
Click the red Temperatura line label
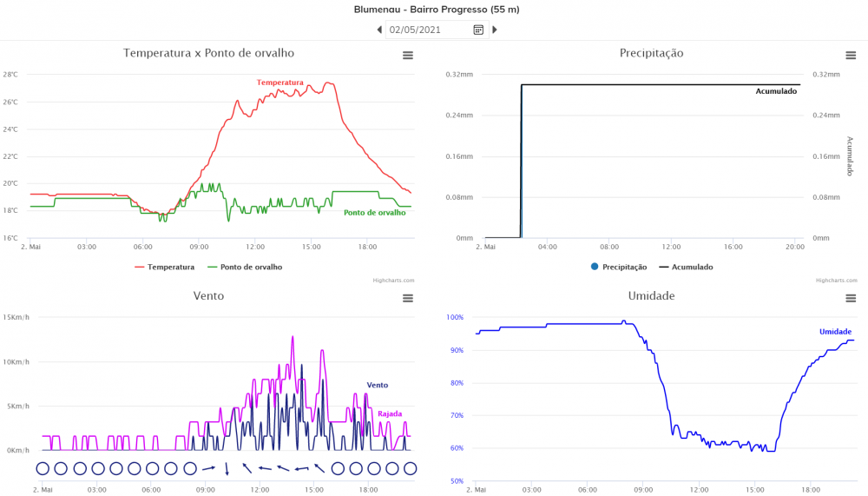point(280,83)
